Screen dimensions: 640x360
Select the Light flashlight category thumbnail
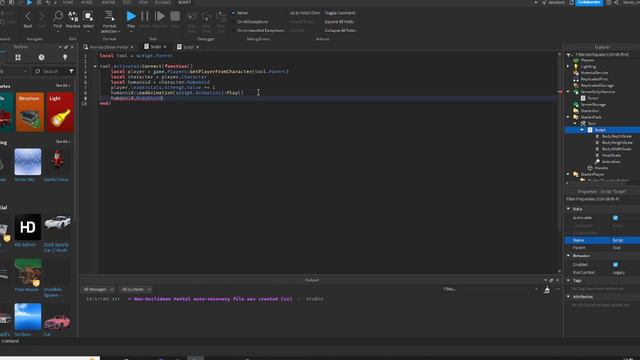[60, 112]
